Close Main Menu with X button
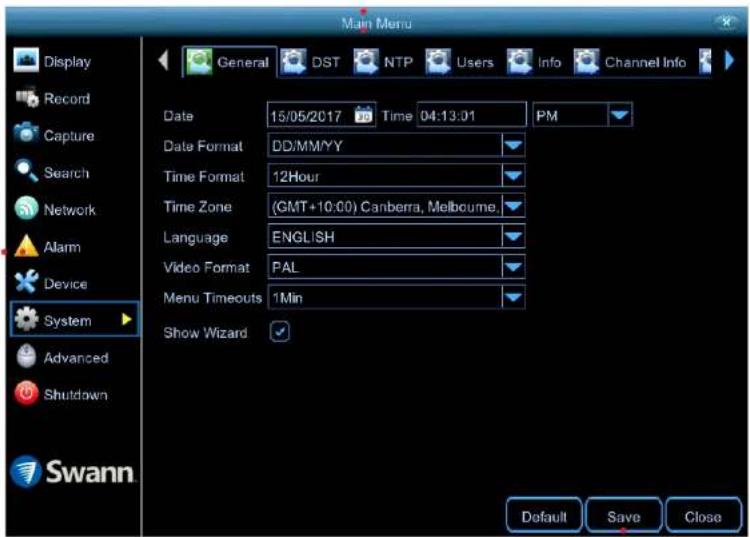Image resolution: width=750 pixels, height=537 pixels. [726, 22]
